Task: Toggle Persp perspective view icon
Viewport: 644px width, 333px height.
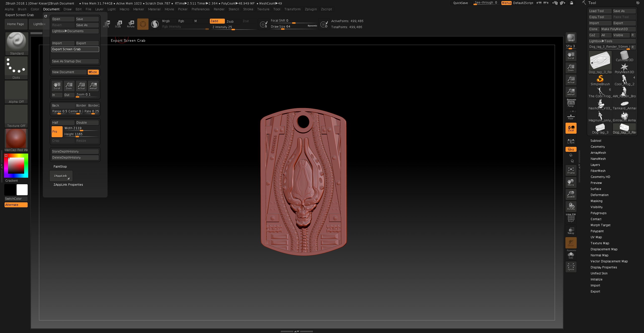Action: pyautogui.click(x=571, y=103)
